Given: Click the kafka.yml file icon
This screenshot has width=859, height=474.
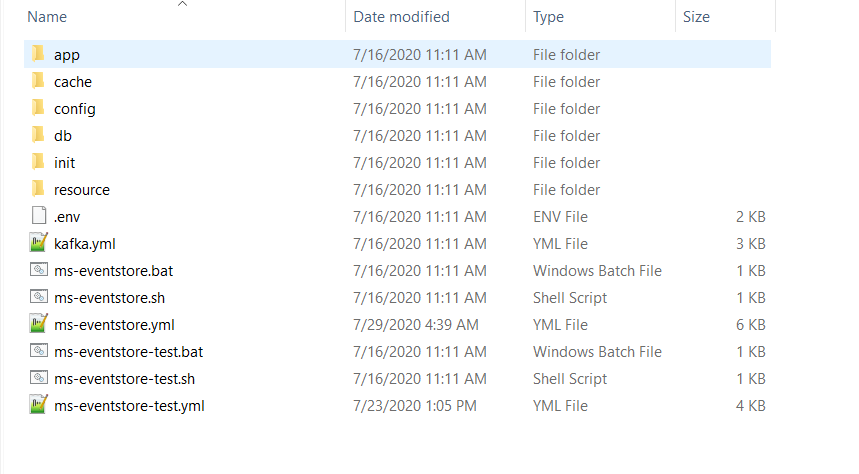Looking at the screenshot, I should (x=39, y=243).
